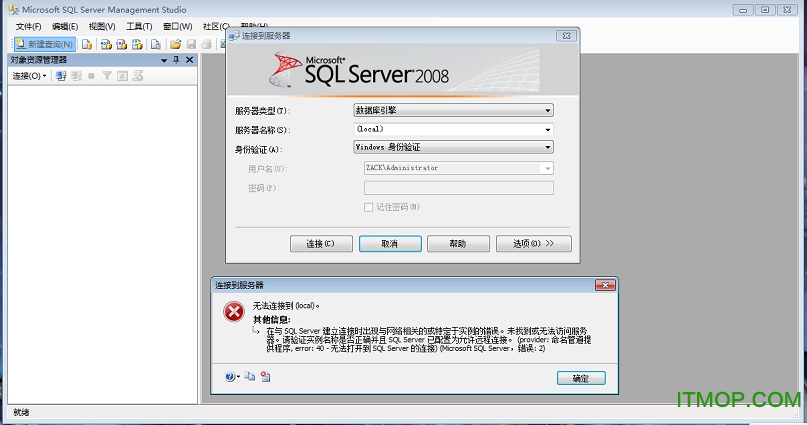Viewport: 807px width, 425px height.
Task: Open file with the folder icon
Action: click(x=176, y=45)
